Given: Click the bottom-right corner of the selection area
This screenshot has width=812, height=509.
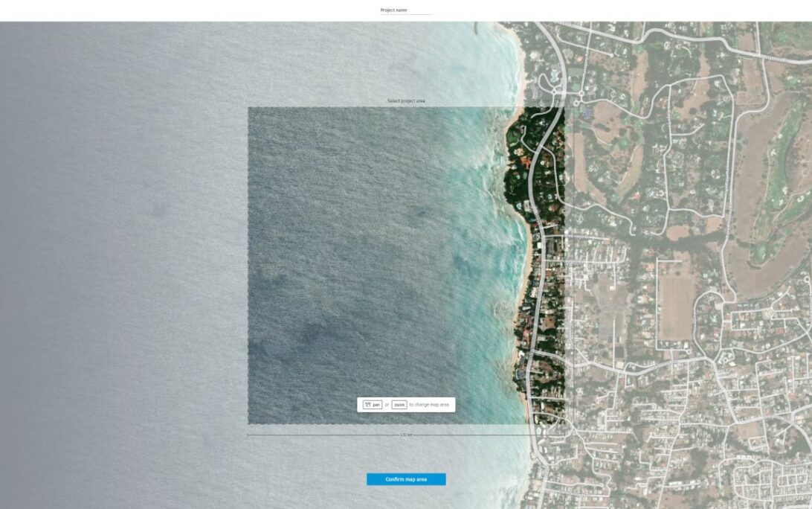Looking at the screenshot, I should pos(564,423).
